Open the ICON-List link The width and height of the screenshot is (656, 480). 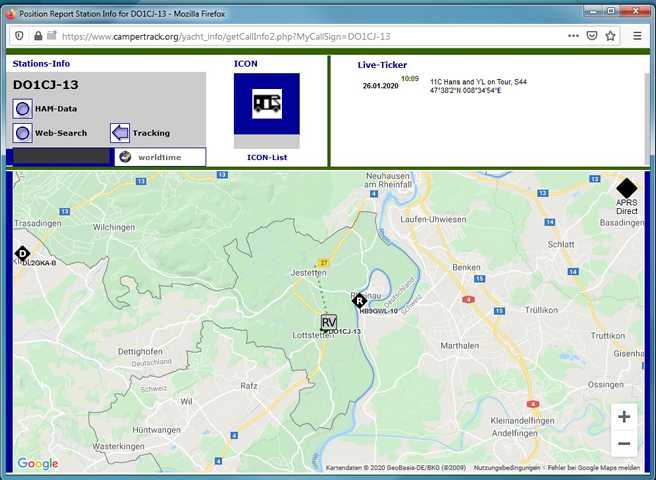click(x=266, y=157)
